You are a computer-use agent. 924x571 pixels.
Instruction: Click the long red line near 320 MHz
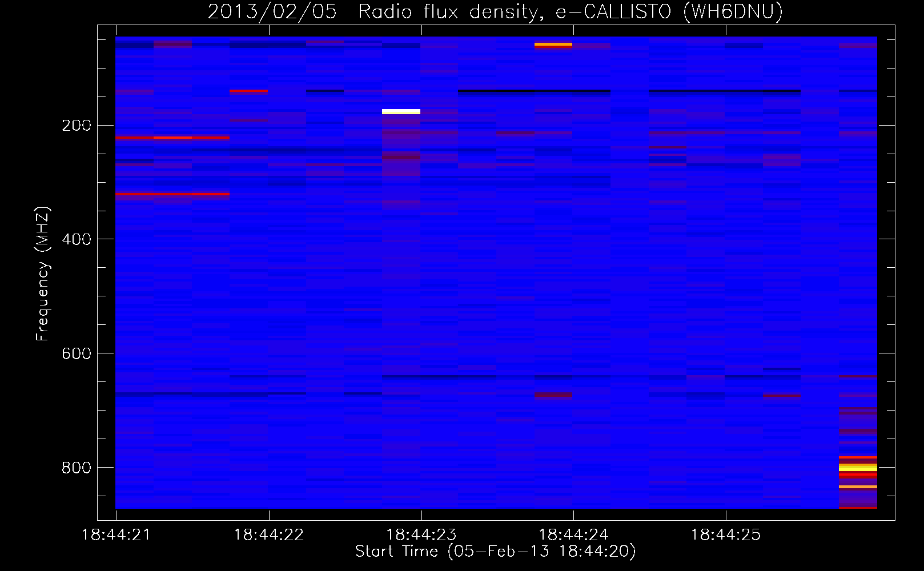click(x=172, y=194)
